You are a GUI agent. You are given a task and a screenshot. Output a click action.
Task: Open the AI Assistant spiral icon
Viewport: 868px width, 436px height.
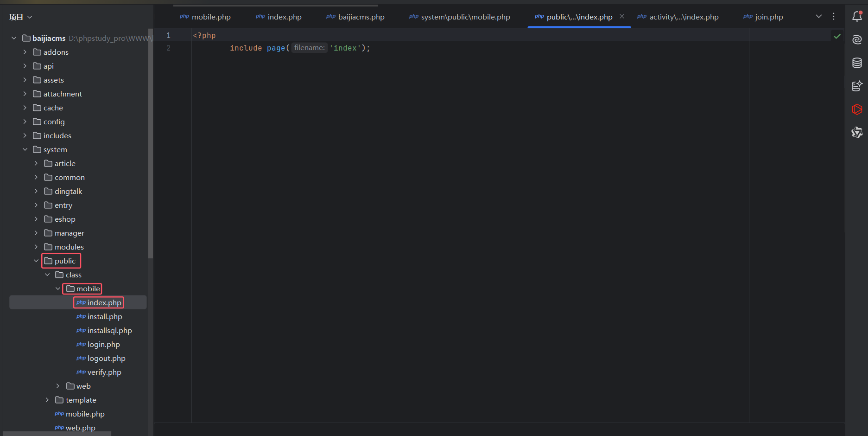pos(857,40)
